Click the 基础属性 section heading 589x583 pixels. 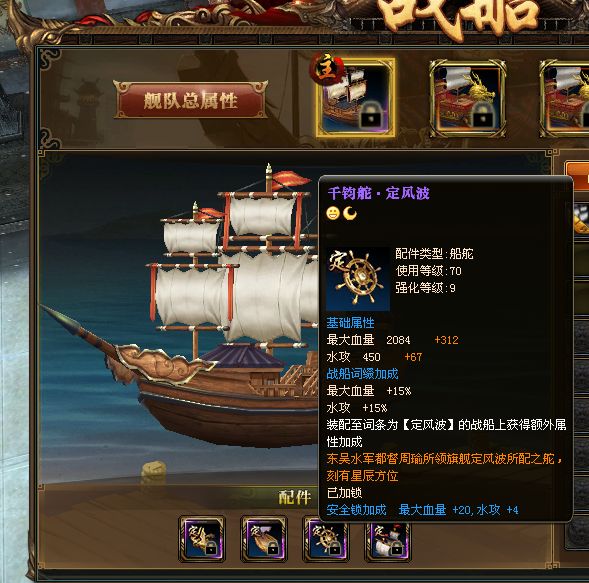coord(350,323)
